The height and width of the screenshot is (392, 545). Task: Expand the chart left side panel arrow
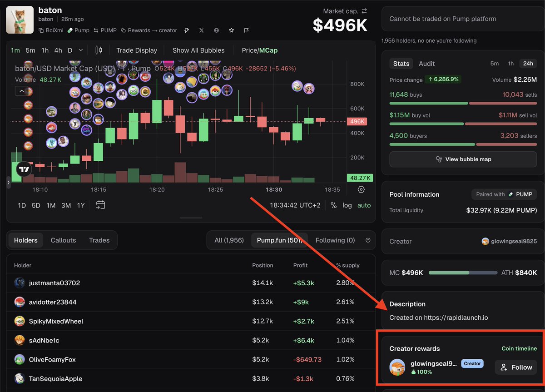(8, 182)
